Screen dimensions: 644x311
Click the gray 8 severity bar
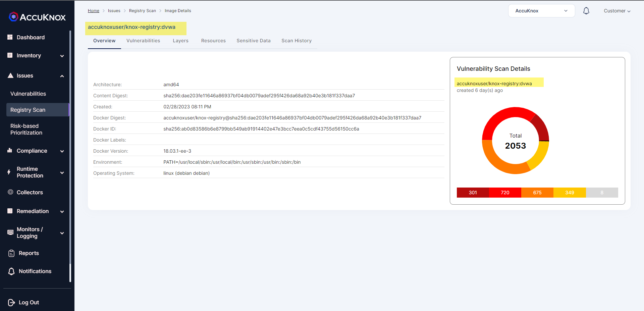coord(602,193)
